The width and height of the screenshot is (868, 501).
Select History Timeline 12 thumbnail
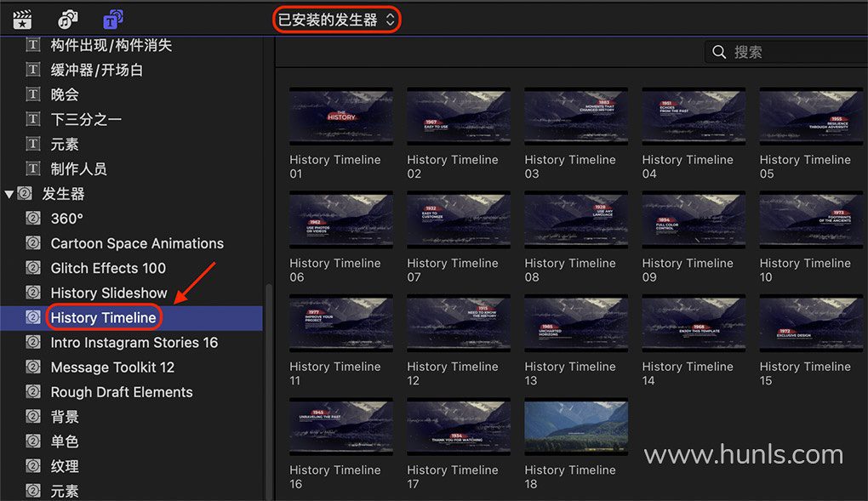tap(459, 323)
